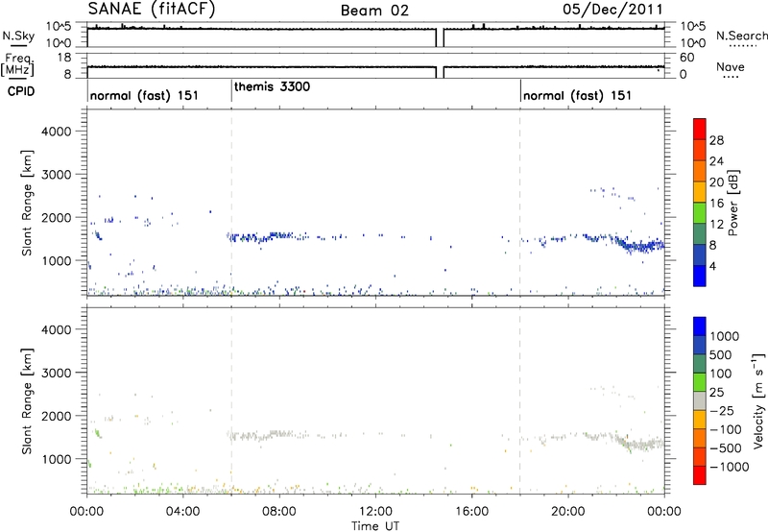Select the teal 8–12 dB Power colorbar segment
768x532 pixels.
pyautogui.click(x=700, y=233)
